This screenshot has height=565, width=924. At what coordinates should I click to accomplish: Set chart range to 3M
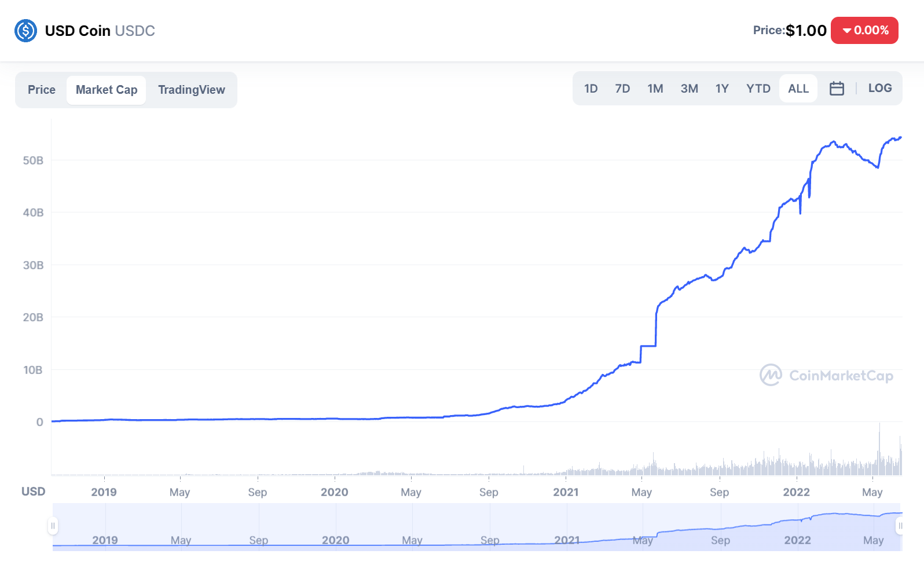click(689, 89)
